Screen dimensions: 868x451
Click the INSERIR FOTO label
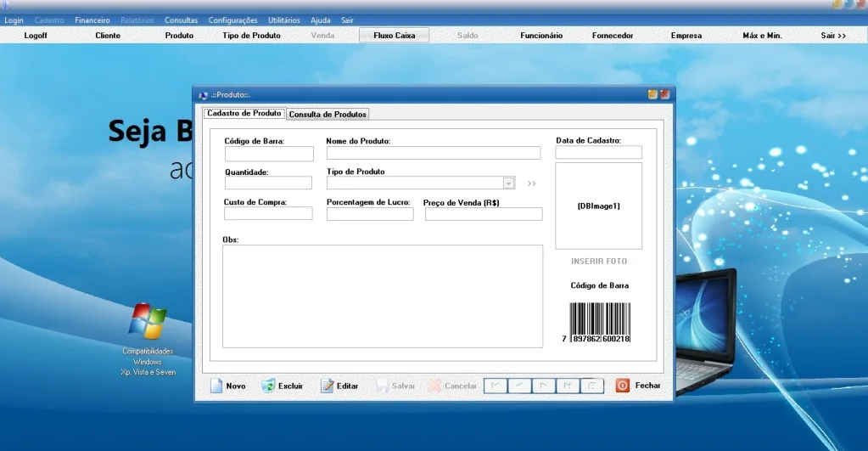(x=599, y=261)
